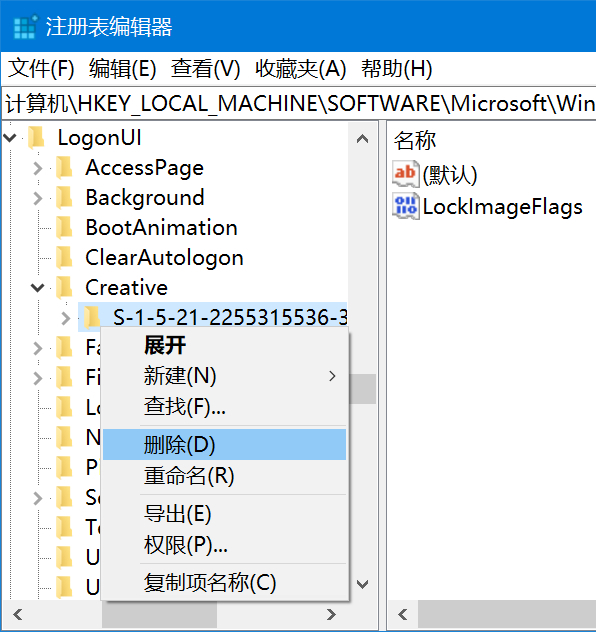Expand the key starting with Fi
The height and width of the screenshot is (632, 596).
(x=37, y=378)
